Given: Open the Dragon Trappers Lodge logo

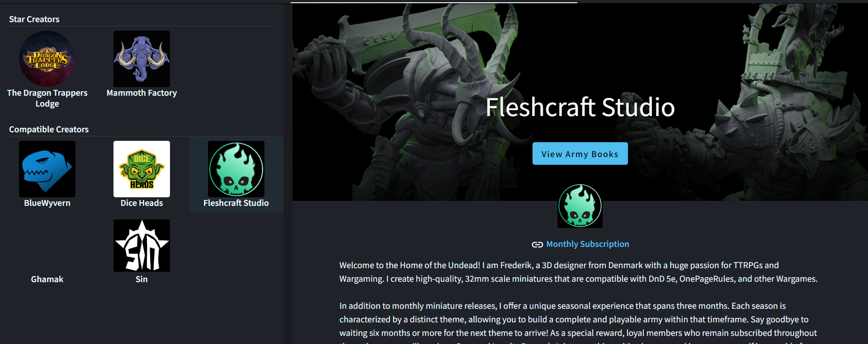Looking at the screenshot, I should (x=47, y=59).
